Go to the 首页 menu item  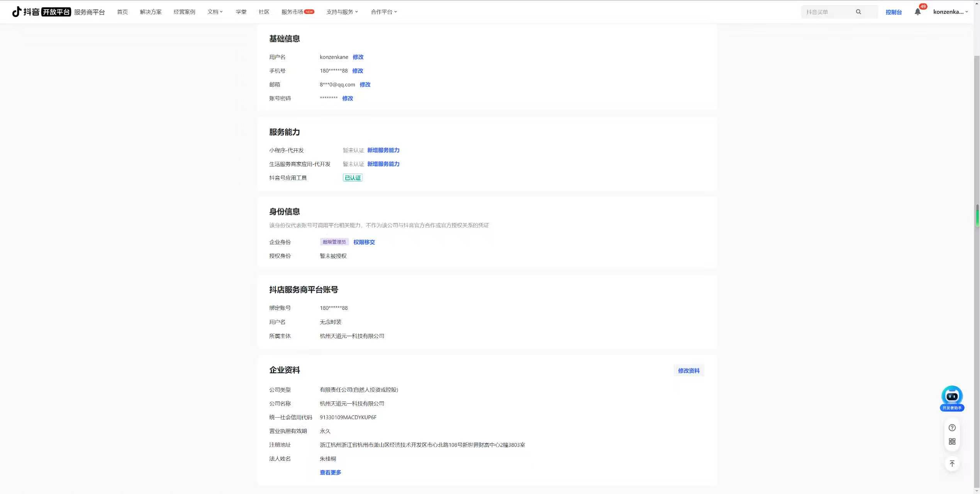(x=122, y=12)
